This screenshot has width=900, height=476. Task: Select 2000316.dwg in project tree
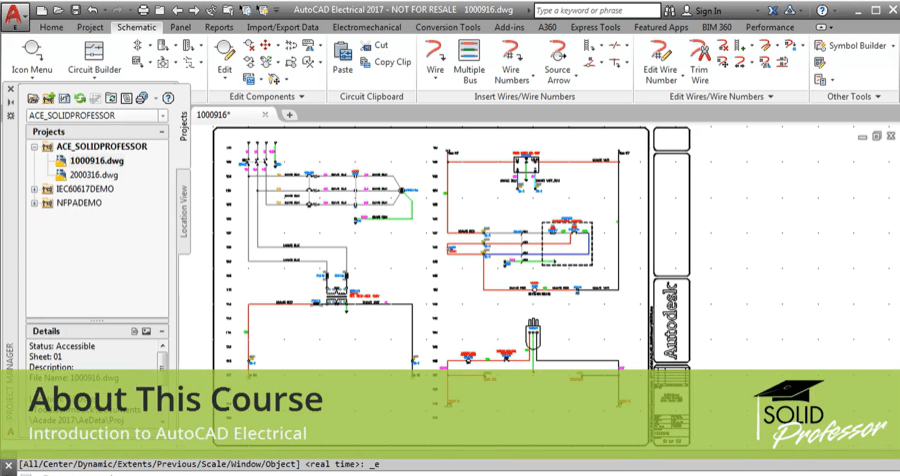87,175
